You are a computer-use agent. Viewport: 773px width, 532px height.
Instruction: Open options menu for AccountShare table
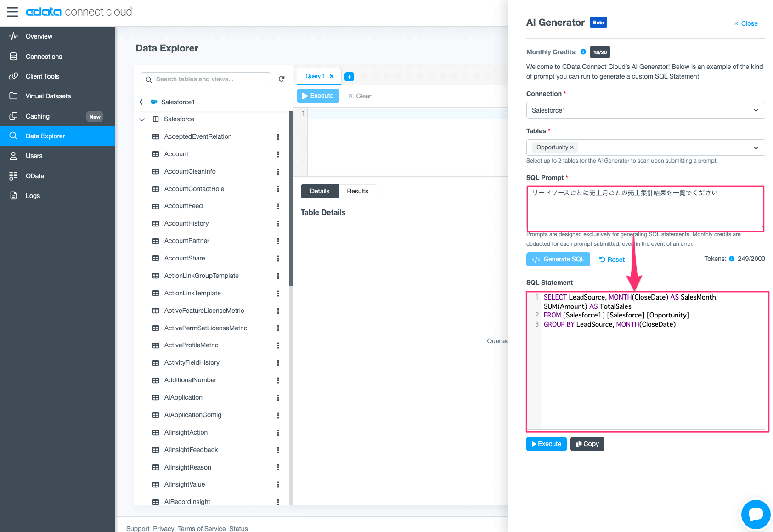[x=278, y=259]
